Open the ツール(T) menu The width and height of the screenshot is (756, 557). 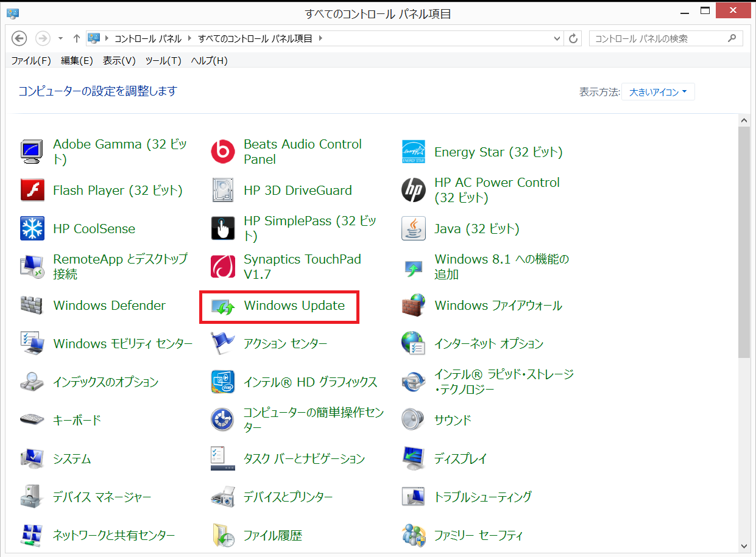(163, 60)
